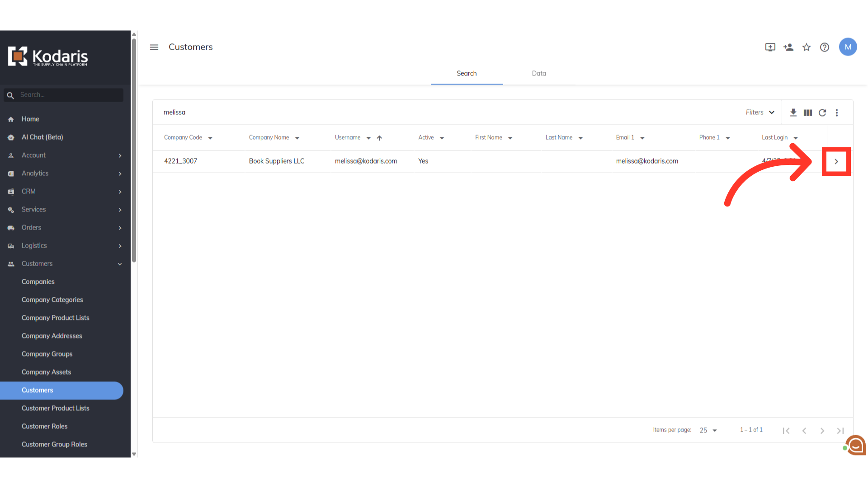Open the chat support widget icon
868x488 pixels.
point(856,446)
